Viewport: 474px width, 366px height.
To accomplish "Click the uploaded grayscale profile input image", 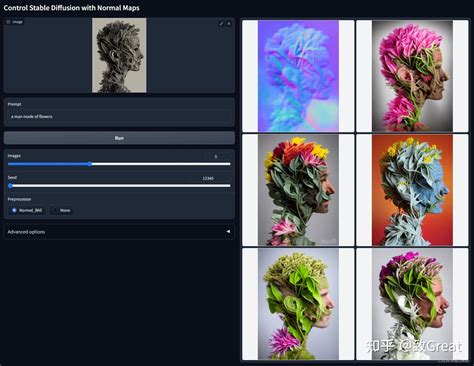I will (x=119, y=55).
